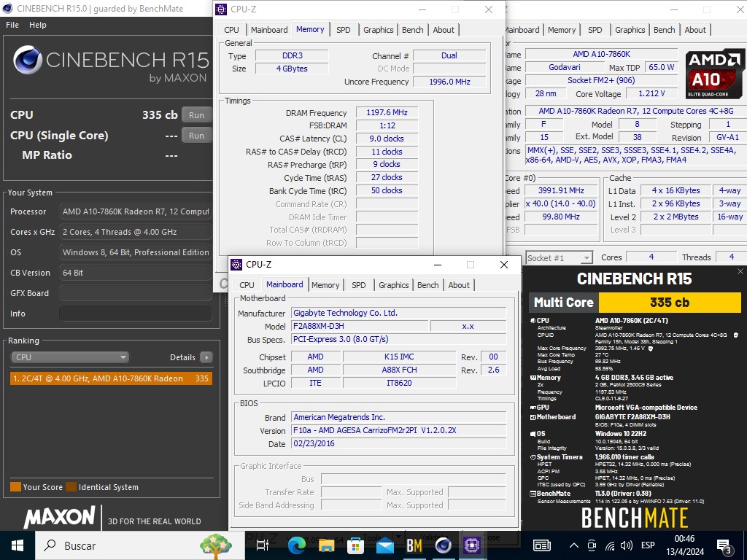747x560 pixels.
Task: Open Graphics tab in Mainboard window
Action: click(393, 285)
